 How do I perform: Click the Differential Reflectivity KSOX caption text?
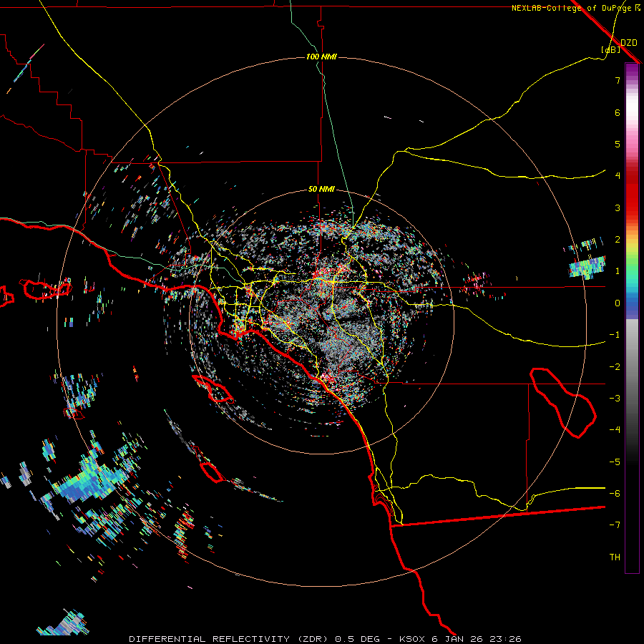pyautogui.click(x=326, y=639)
